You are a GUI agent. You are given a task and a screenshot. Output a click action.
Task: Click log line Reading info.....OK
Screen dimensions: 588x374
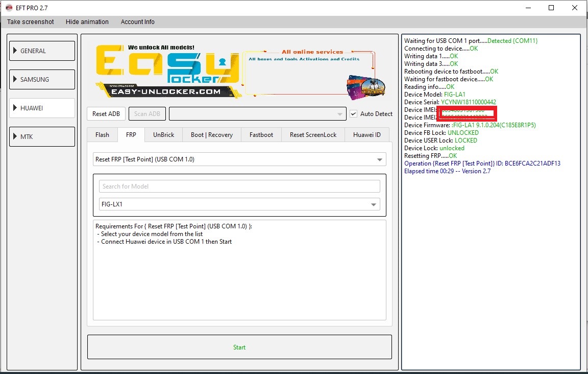tap(429, 87)
